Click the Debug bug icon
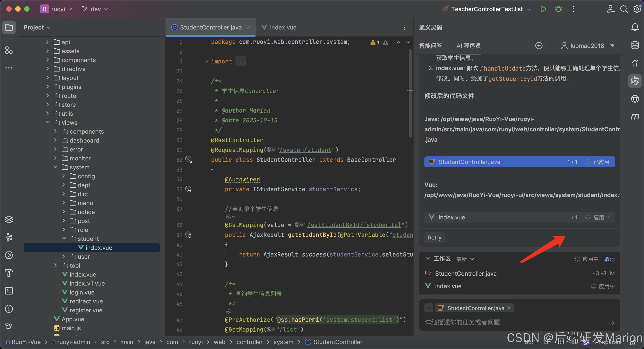644x349 pixels. tap(558, 9)
